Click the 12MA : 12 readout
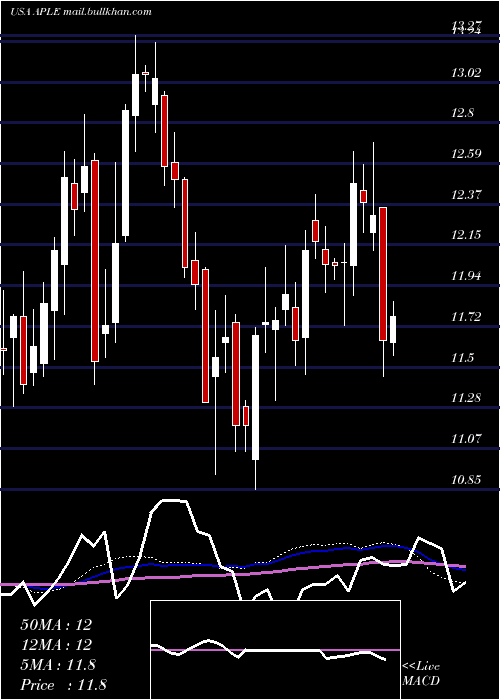The width and height of the screenshot is (500, 700). pyautogui.click(x=56, y=645)
